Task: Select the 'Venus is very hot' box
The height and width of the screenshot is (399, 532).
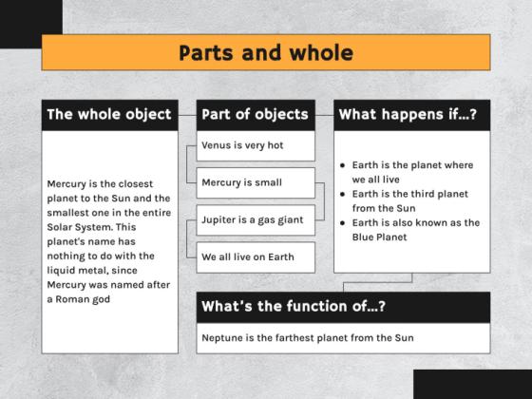Action: click(256, 146)
